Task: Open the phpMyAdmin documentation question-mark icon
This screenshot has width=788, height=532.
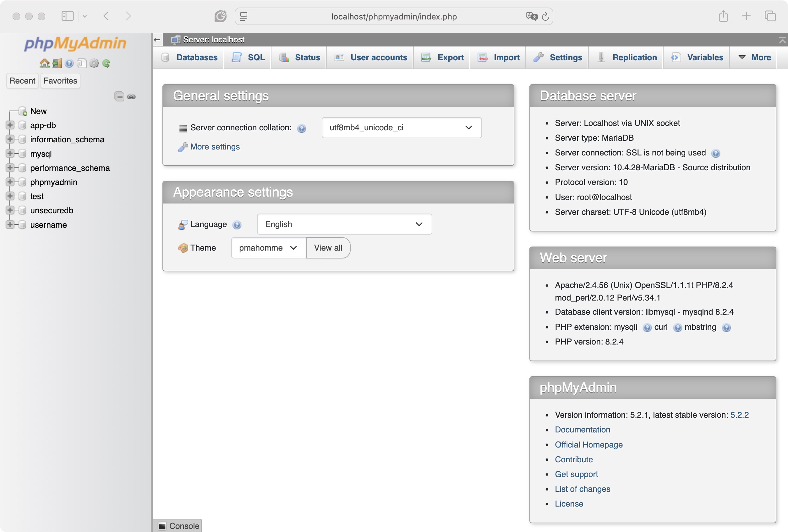Action: [69, 63]
